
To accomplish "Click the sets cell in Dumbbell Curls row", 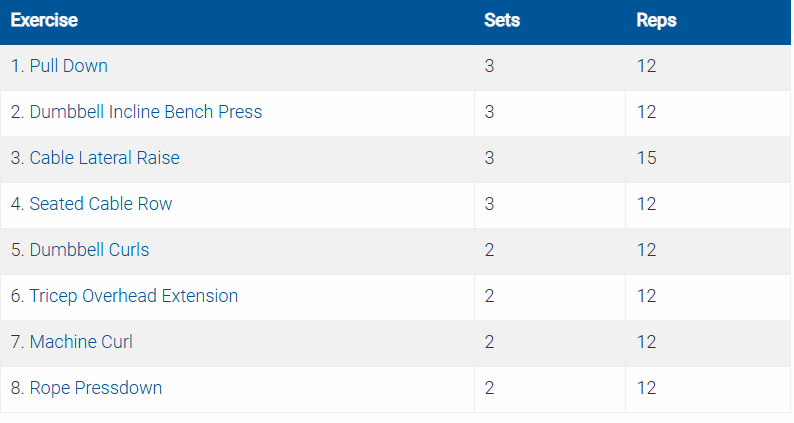I will point(489,250).
